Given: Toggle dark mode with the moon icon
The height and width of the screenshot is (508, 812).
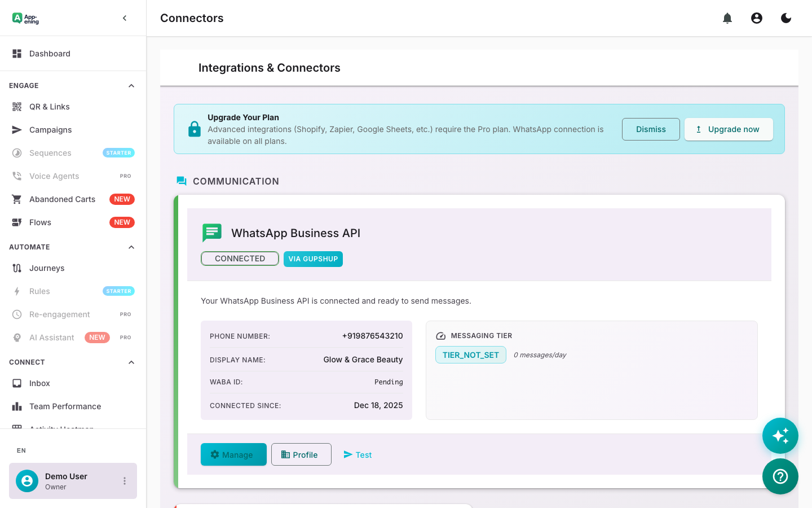Looking at the screenshot, I should tap(785, 17).
